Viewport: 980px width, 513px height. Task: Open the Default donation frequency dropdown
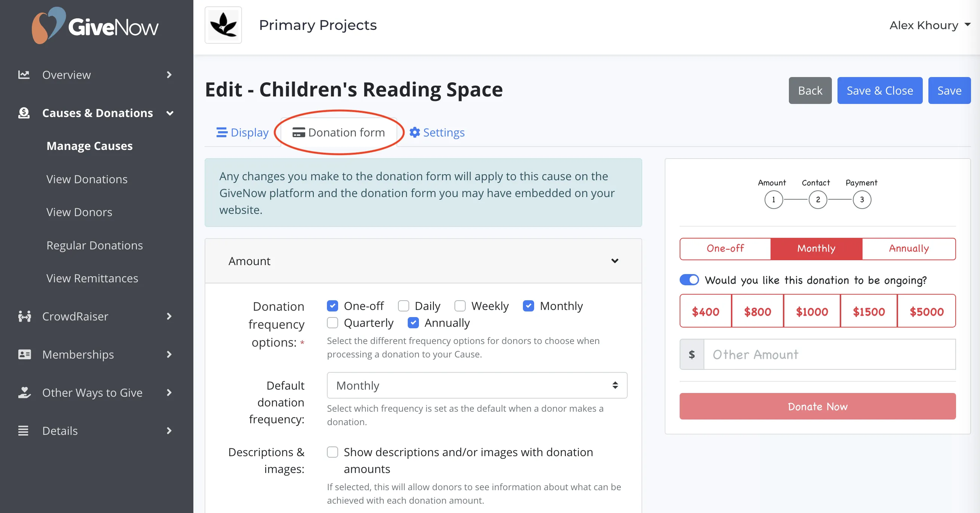pos(477,385)
